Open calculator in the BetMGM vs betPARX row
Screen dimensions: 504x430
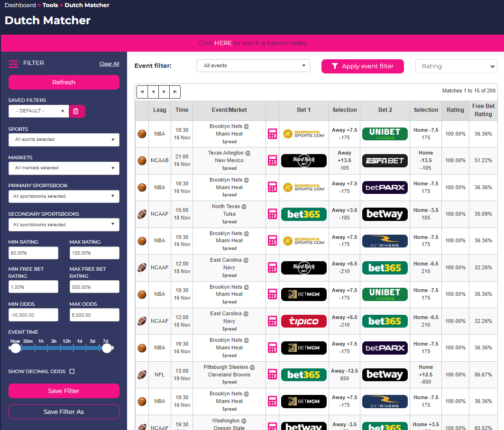pos(272,348)
